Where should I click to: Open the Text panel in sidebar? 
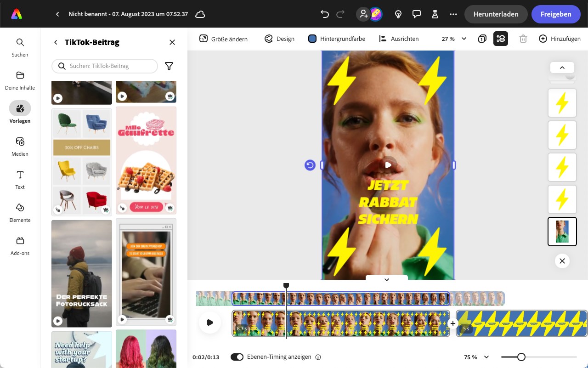coord(20,180)
